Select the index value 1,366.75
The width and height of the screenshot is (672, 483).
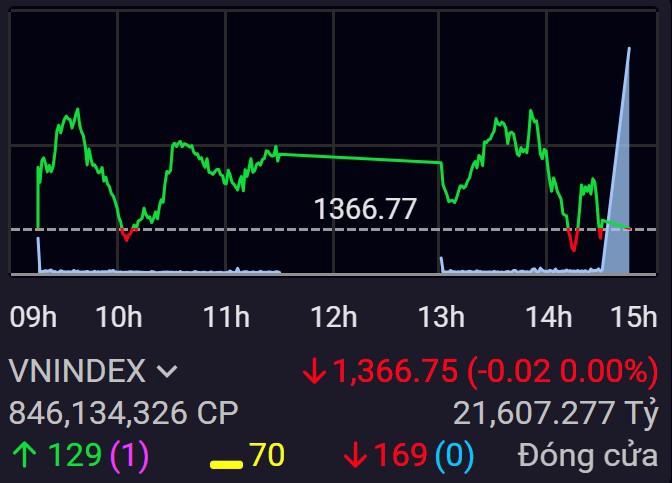click(395, 371)
